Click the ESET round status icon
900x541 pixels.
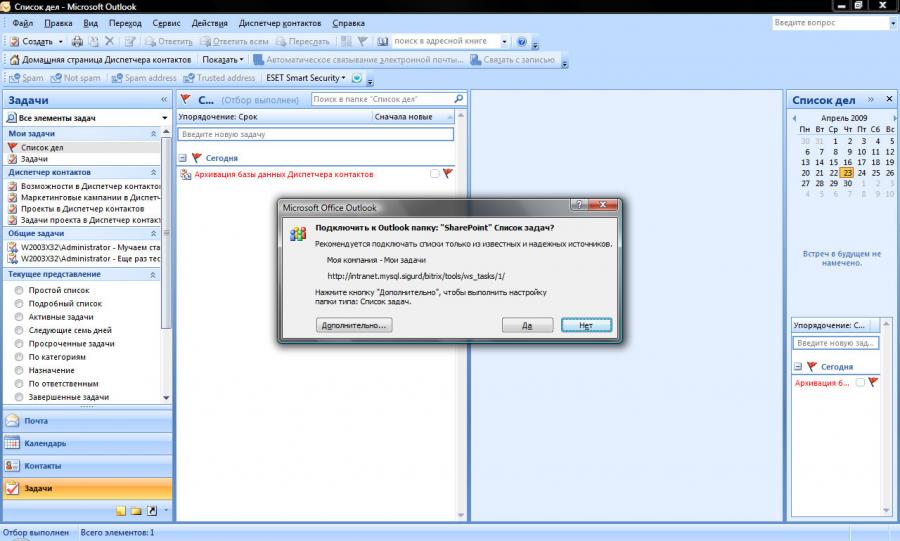coord(356,78)
